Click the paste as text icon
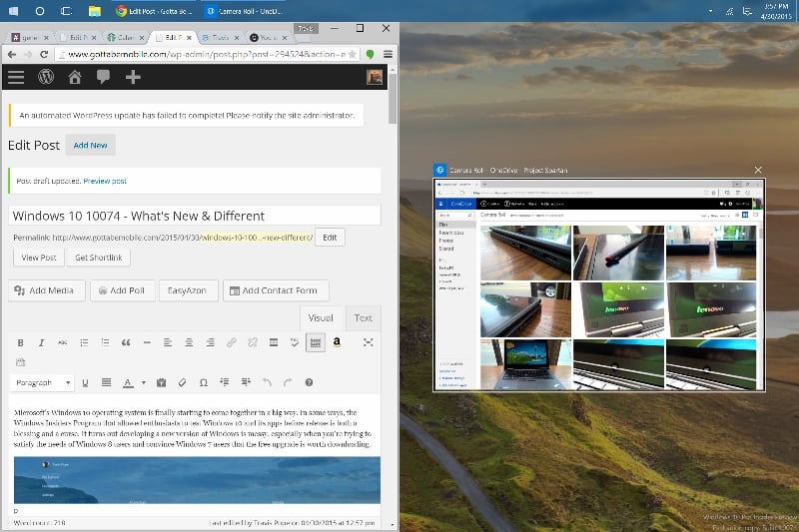 tap(161, 383)
